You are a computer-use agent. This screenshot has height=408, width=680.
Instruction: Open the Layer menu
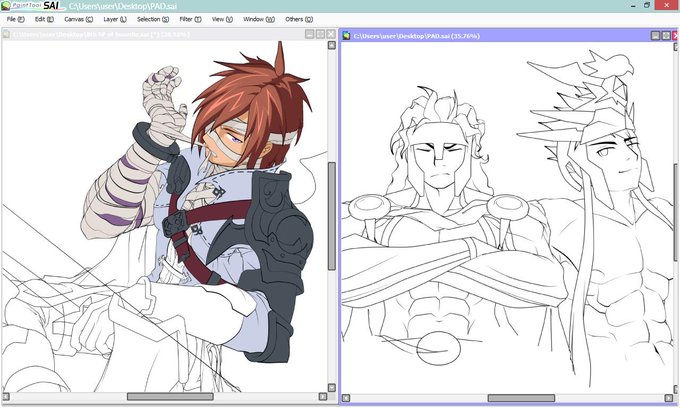(x=115, y=19)
